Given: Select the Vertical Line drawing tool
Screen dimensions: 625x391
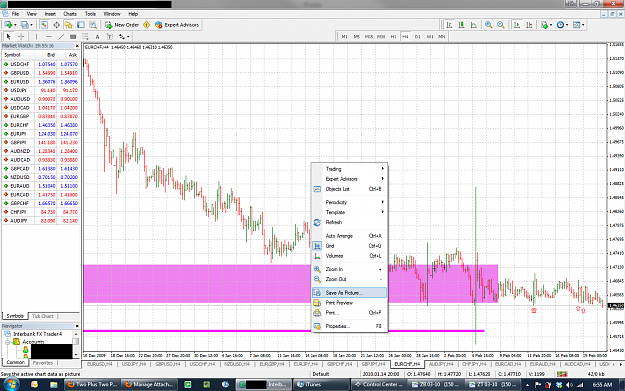Looking at the screenshot, I should tap(36, 37).
